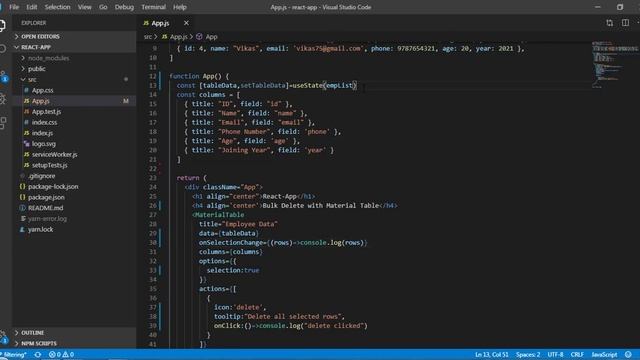Click the JS icon on App.js tab
Screen dimensions: 640x360
(x=146, y=23)
